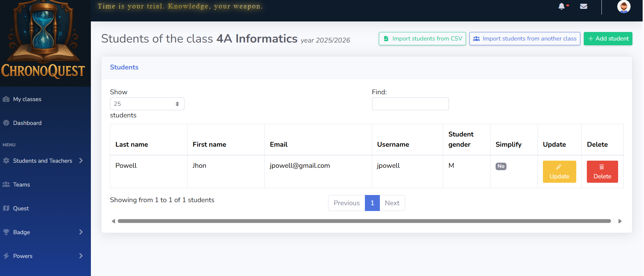The width and height of the screenshot is (644, 276).
Task: Open the Show 25 students dropdown
Action: (x=147, y=104)
